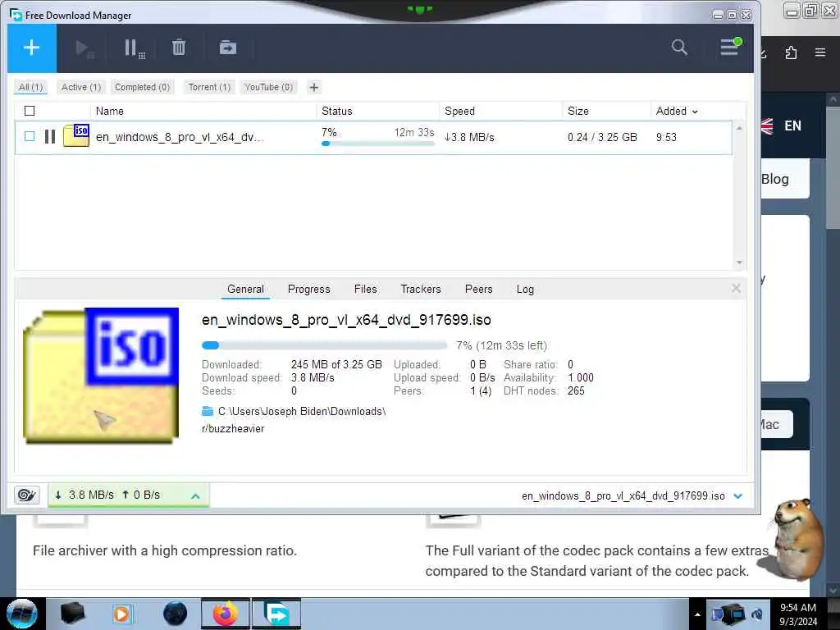Switch to the Files tab
This screenshot has width=840, height=630.
(x=365, y=290)
